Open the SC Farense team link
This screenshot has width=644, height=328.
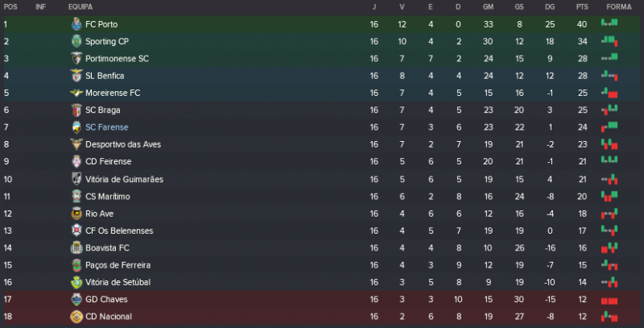coord(106,127)
